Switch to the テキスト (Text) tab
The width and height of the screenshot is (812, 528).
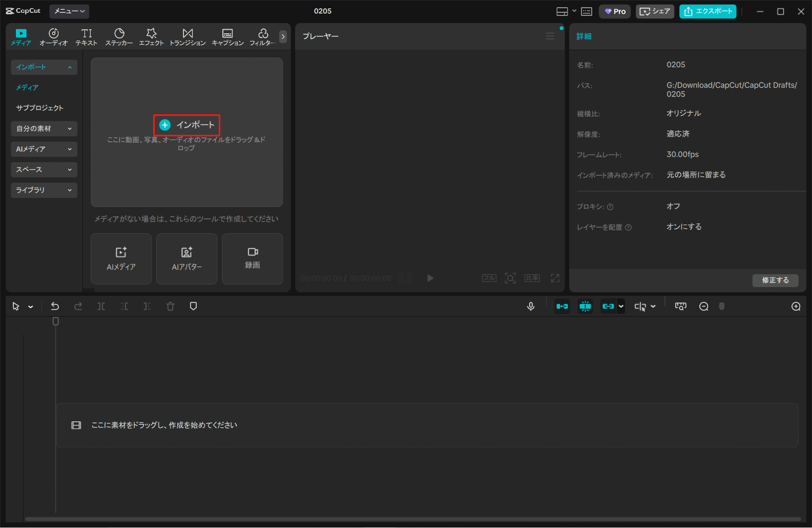tap(86, 37)
